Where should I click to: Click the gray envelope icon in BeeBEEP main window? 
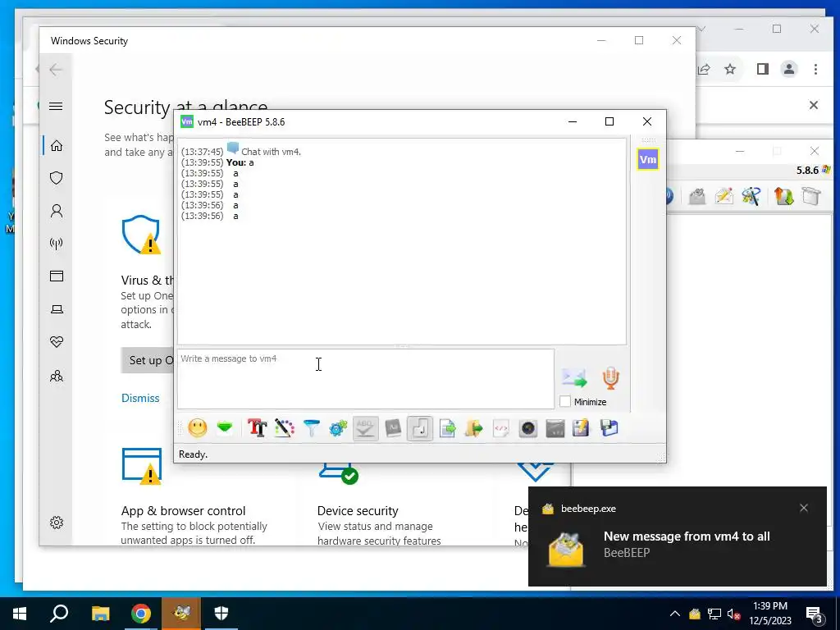pyautogui.click(x=697, y=197)
